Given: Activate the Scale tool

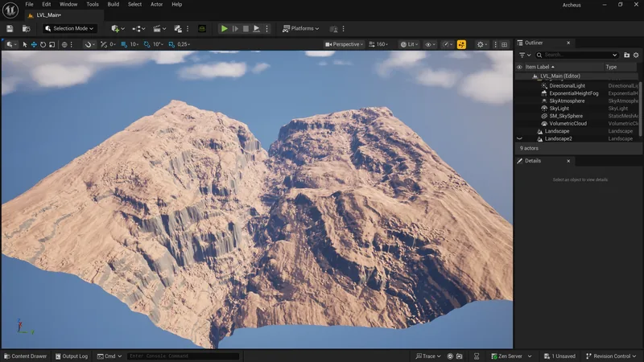Looking at the screenshot, I should click(52, 44).
